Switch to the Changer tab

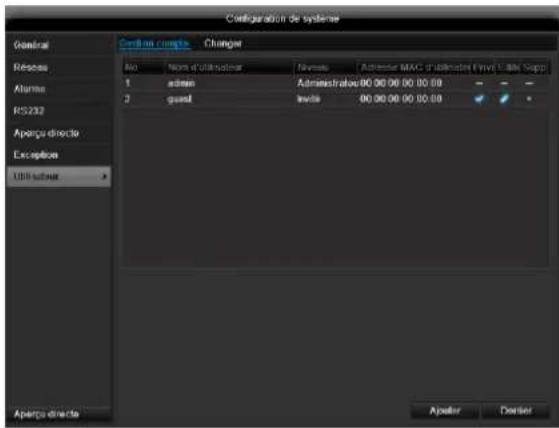223,43
